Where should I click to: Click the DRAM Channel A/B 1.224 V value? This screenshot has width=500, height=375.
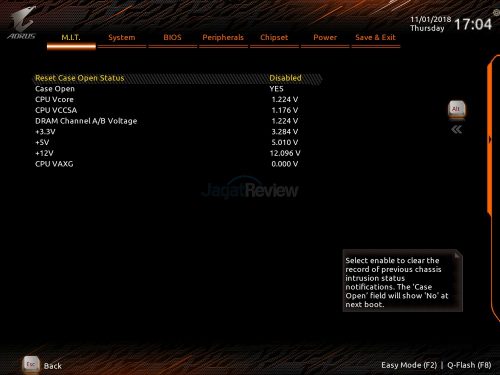285,121
